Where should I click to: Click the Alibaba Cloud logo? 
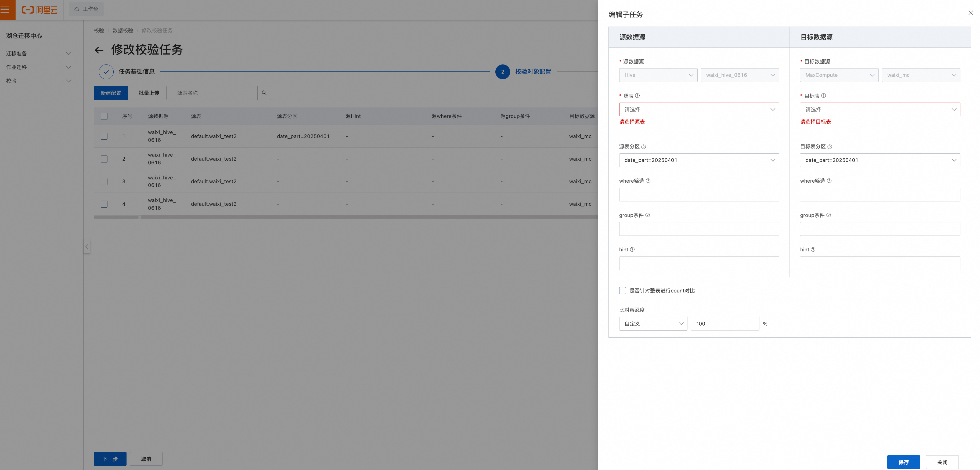(x=39, y=9)
